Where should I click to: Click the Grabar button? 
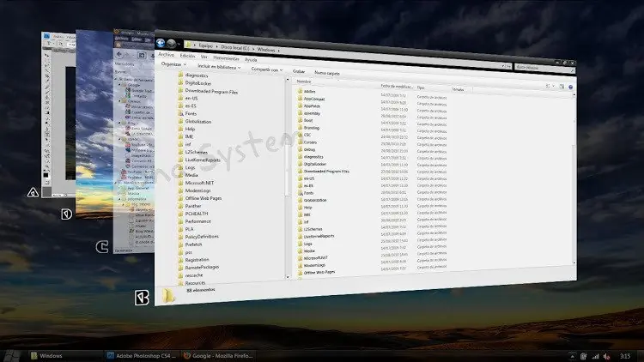tap(299, 71)
